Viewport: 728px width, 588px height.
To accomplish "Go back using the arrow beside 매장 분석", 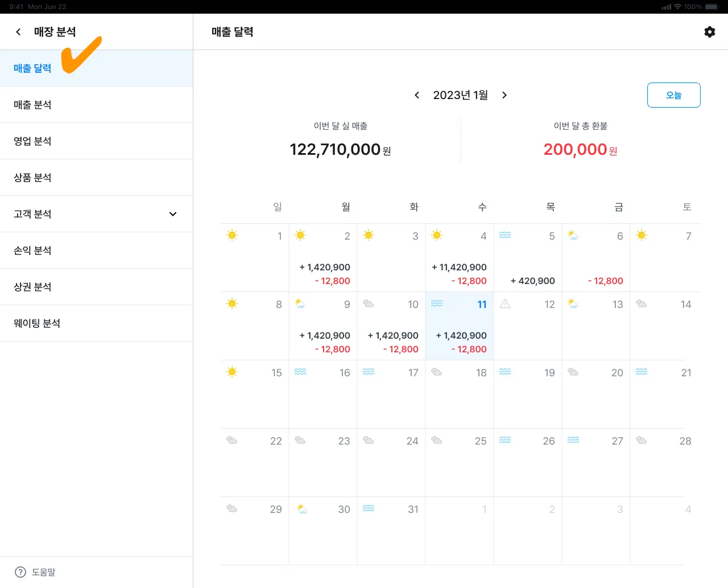I will click(x=18, y=32).
